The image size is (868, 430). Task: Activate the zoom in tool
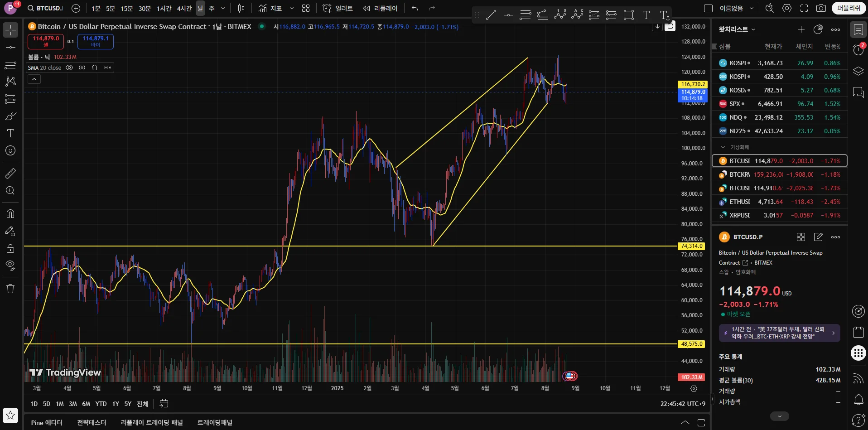(x=10, y=191)
